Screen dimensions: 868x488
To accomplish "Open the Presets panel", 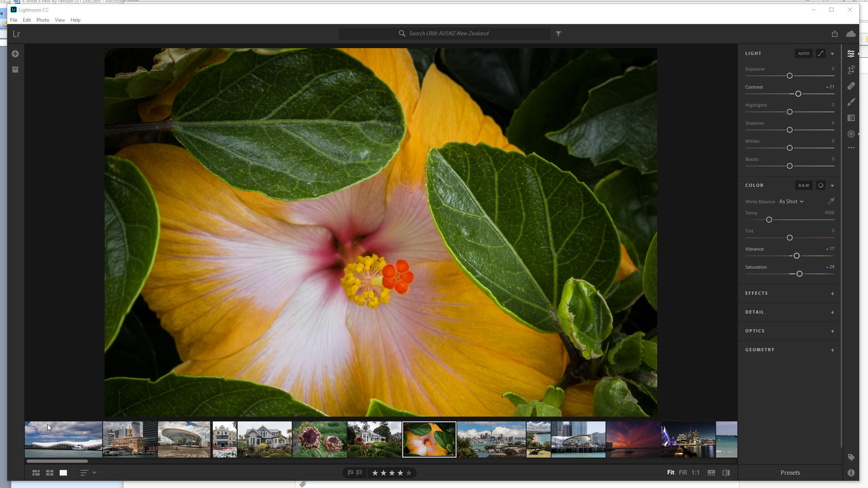I will 790,473.
